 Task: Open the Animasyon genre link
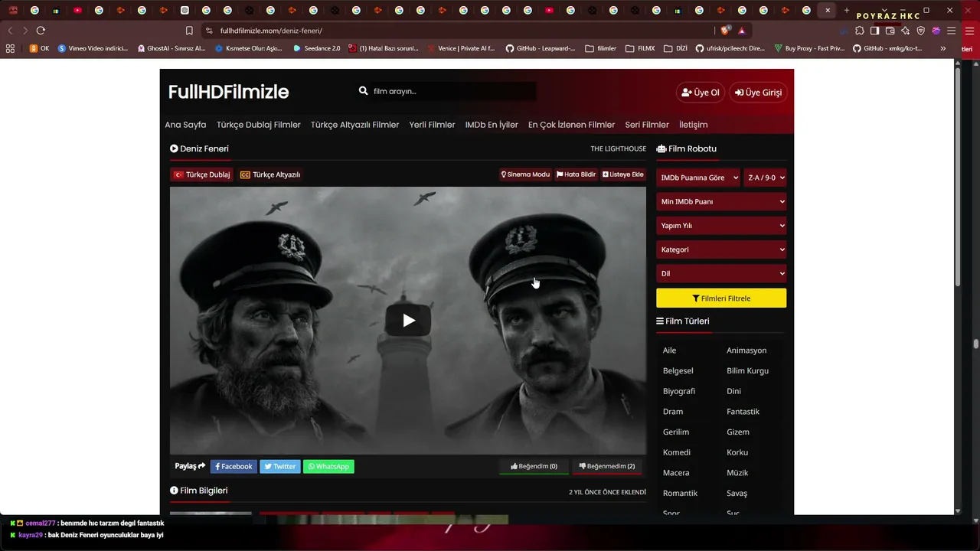(746, 350)
